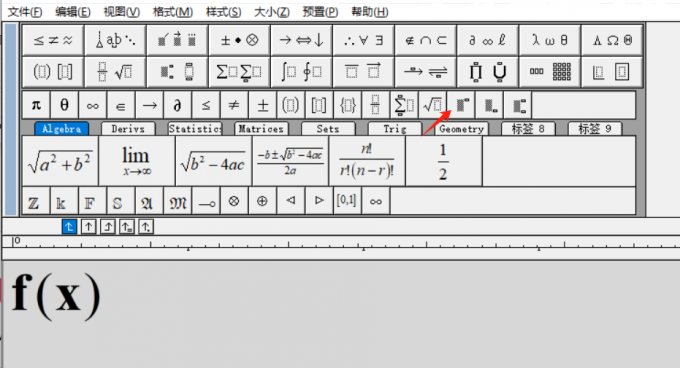Insert square brackets template in small bar

[319, 105]
